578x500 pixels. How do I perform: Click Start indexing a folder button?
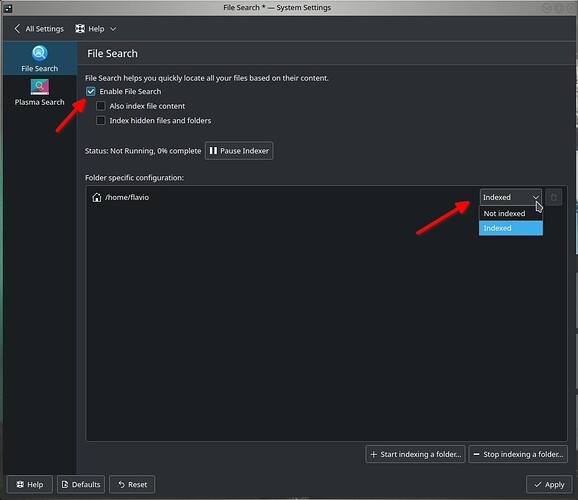(415, 454)
